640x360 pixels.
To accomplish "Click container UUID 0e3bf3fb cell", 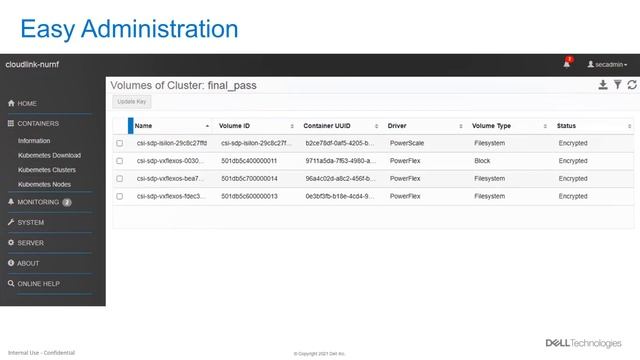I will coord(340,196).
